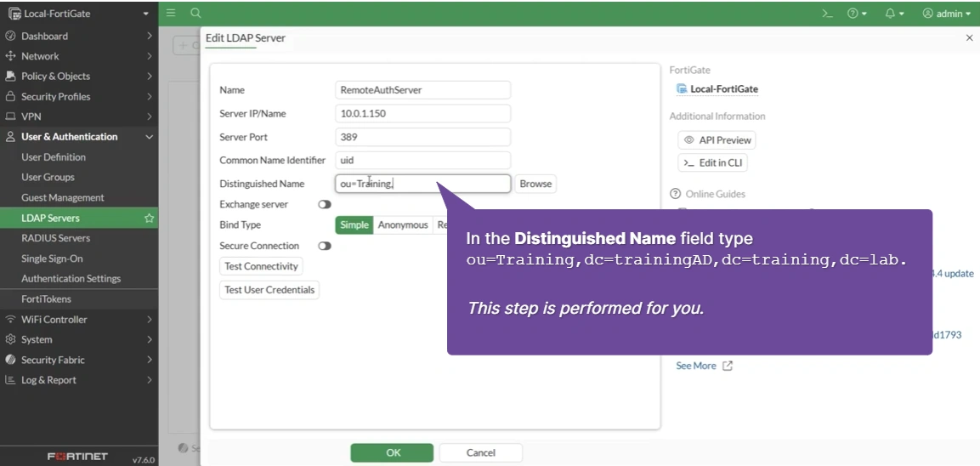Click the Server IP/Name field
This screenshot has width=980, height=466.
click(x=423, y=114)
